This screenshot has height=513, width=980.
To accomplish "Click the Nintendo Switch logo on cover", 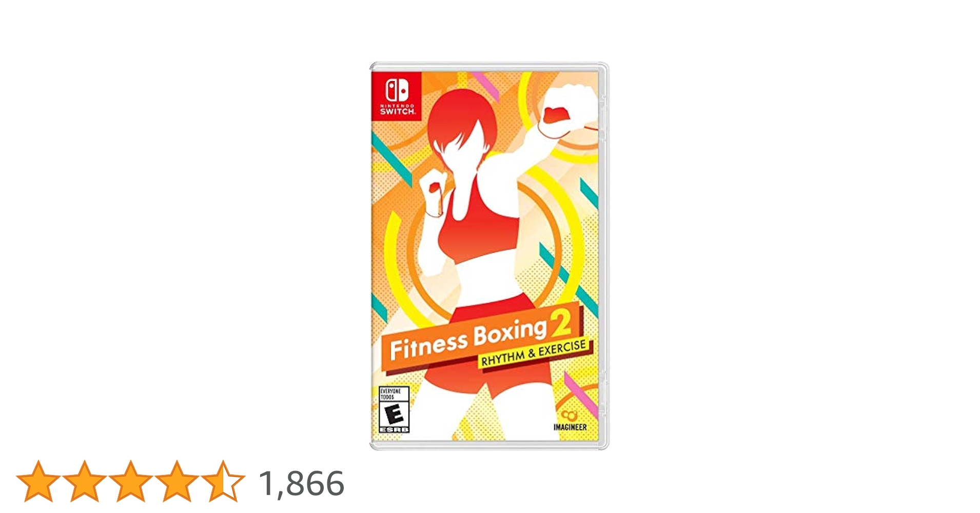I will pyautogui.click(x=396, y=96).
